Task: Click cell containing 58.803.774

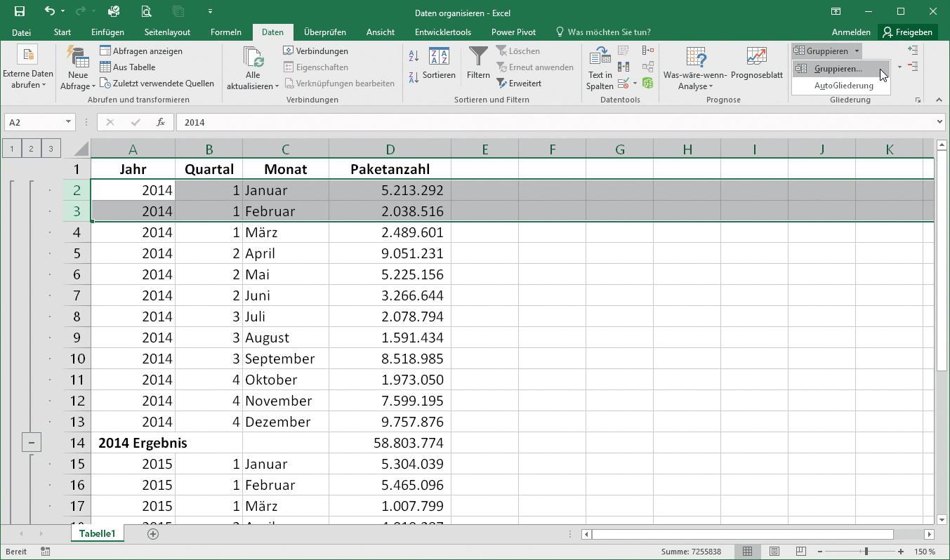Action: (x=390, y=443)
